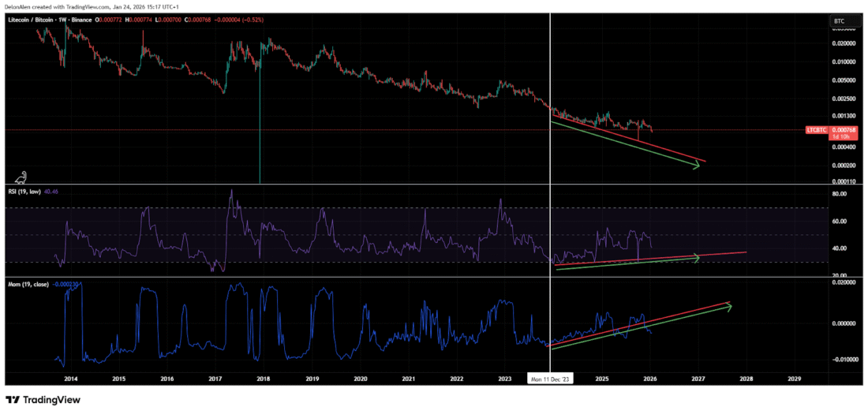Screen dimensions: 868x414
Task: Open the RSI (19, low) indicator legend
Action: coord(30,190)
